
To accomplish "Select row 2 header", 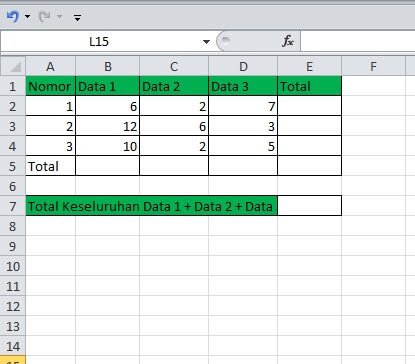I will (13, 106).
